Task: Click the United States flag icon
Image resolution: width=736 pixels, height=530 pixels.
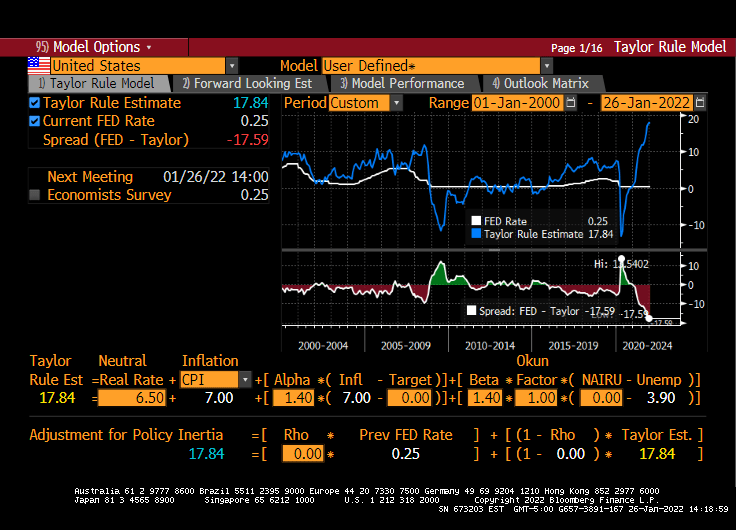Action: pos(38,65)
